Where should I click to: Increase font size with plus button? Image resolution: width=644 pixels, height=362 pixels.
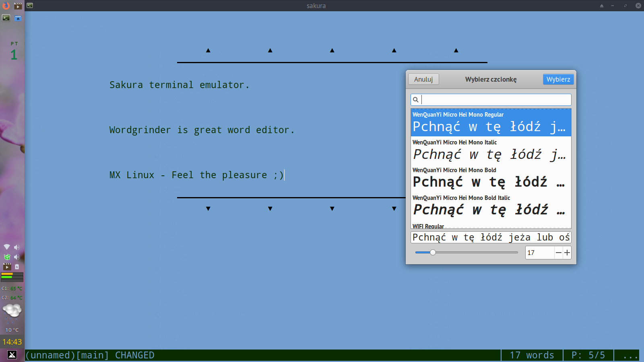click(567, 253)
